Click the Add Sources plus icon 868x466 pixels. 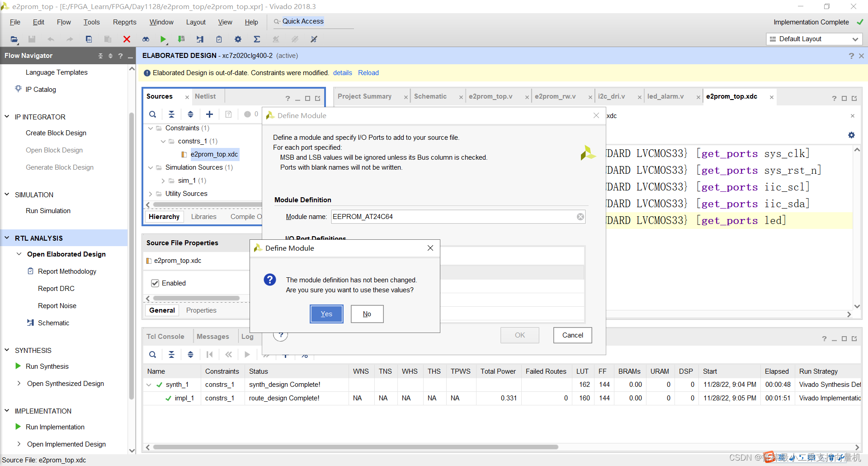(209, 114)
